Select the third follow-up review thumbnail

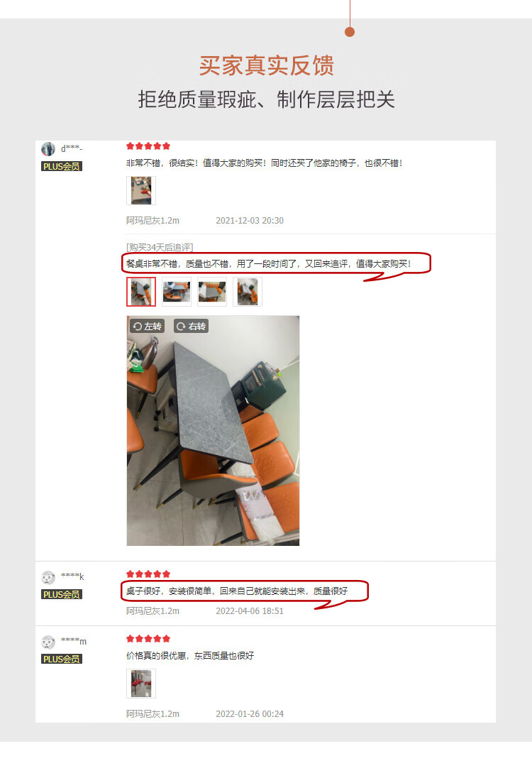(x=212, y=292)
